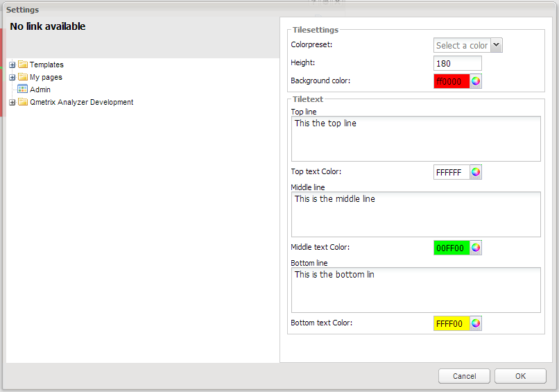Confirm settings with the OK button
The image size is (559, 392).
[520, 376]
